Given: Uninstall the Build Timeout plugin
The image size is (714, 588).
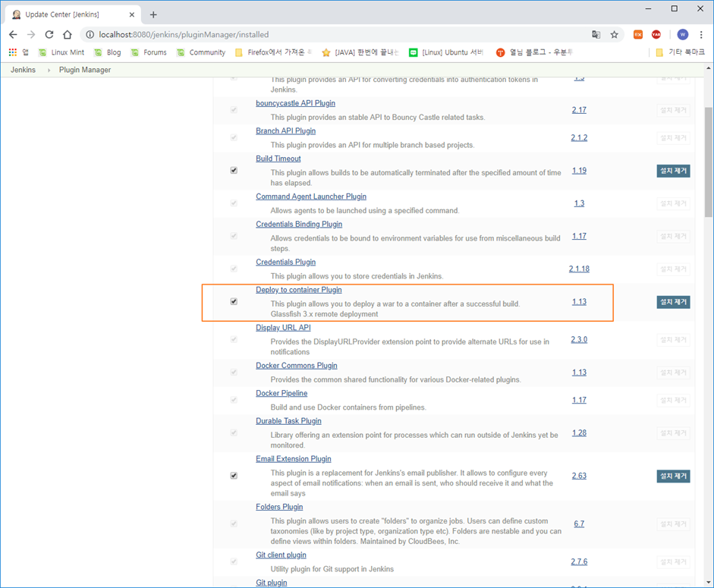Looking at the screenshot, I should [x=673, y=171].
